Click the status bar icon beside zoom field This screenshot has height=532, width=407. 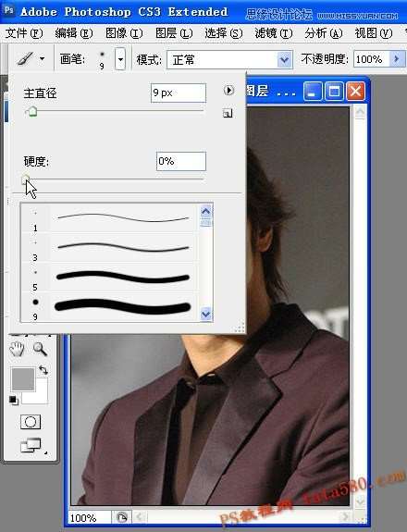(121, 518)
